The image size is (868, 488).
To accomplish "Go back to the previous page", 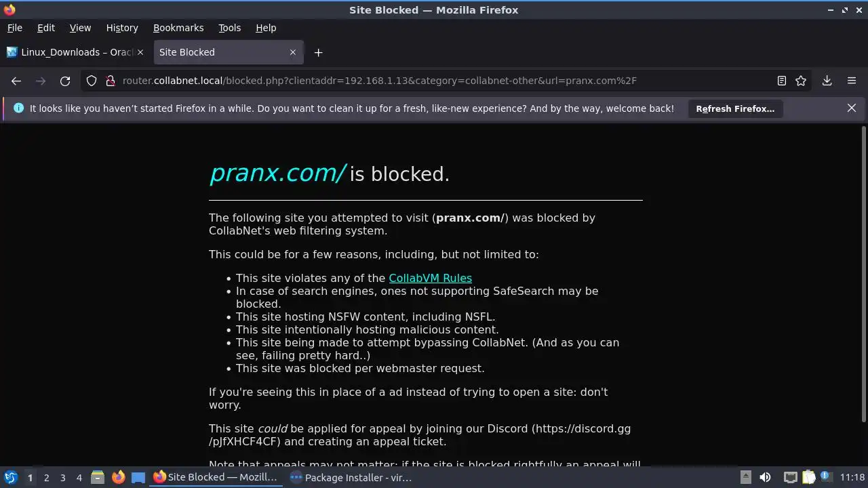I will point(16,81).
